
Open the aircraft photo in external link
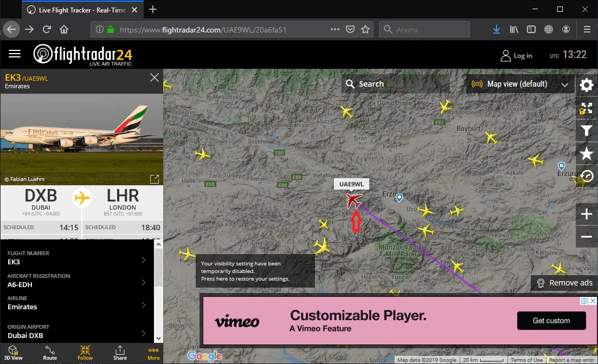point(155,179)
